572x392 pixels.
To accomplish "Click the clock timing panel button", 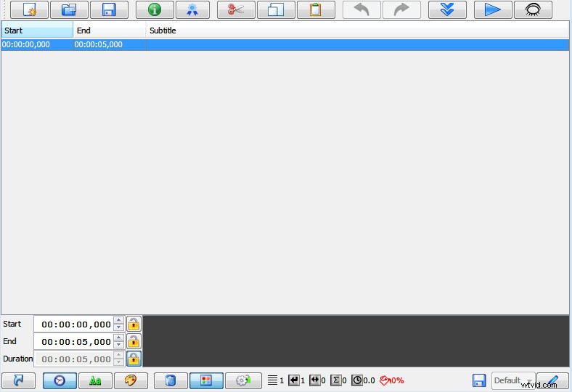I will tap(60, 380).
